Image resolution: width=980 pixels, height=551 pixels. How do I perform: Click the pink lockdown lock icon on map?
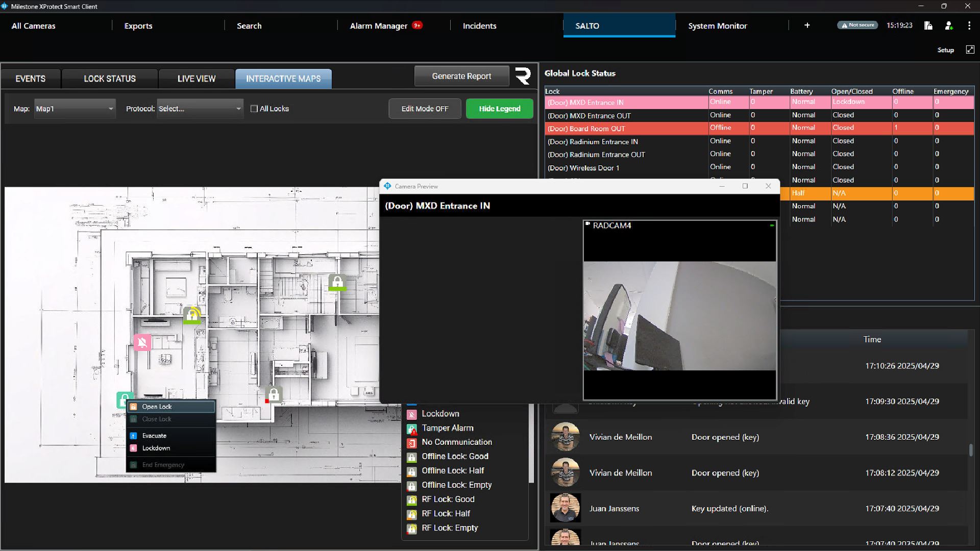point(142,342)
